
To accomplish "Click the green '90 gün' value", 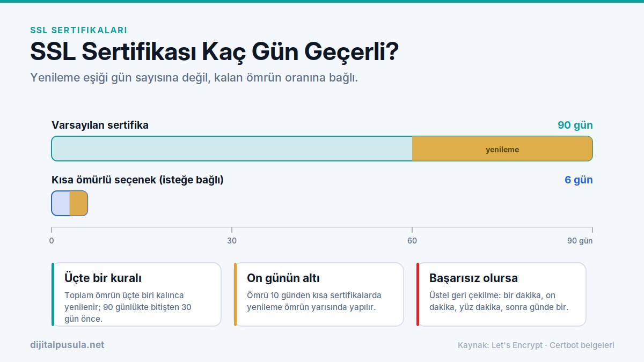I will (575, 125).
